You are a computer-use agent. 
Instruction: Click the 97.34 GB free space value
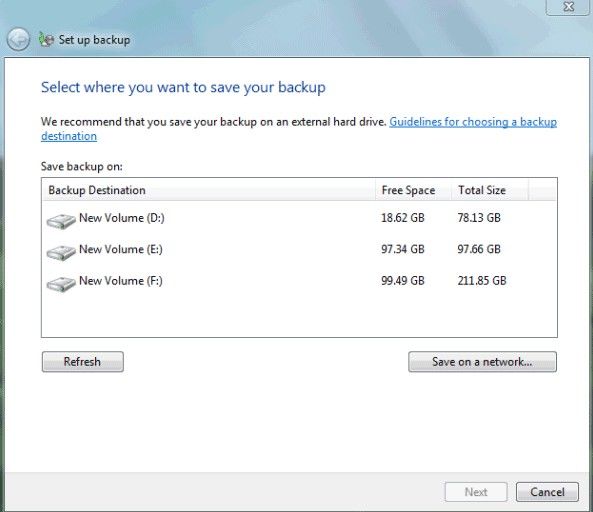[x=403, y=249]
